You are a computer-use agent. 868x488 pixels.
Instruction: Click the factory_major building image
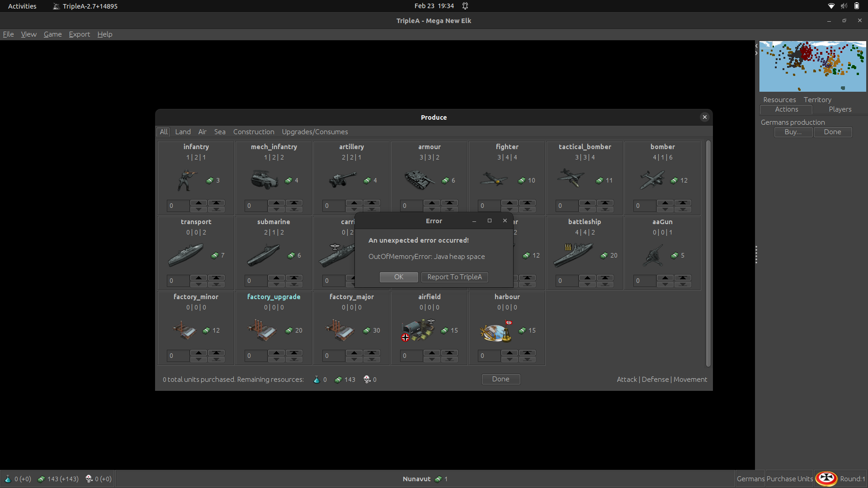click(x=340, y=330)
